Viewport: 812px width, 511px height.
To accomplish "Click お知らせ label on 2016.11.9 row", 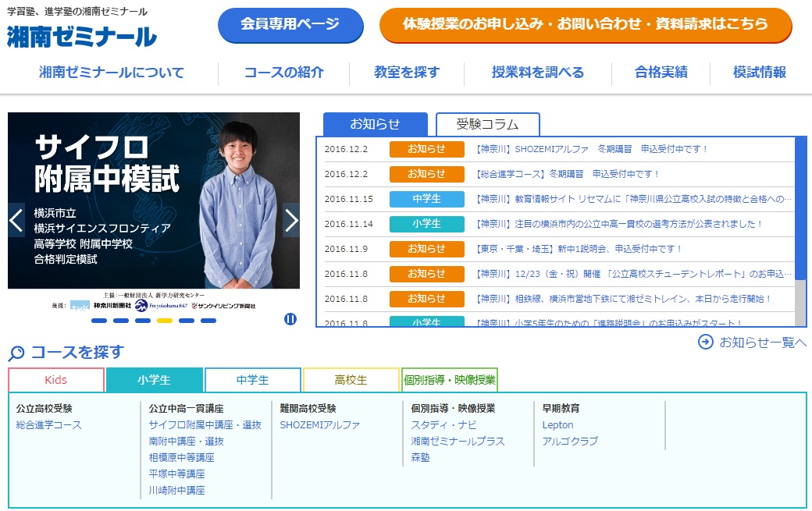I will pos(427,249).
